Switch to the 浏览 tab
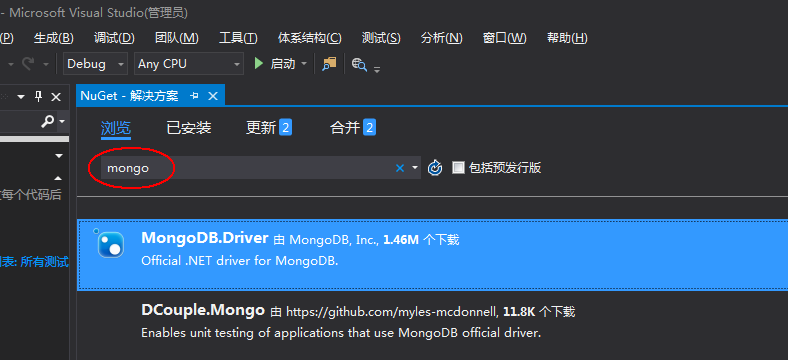The image size is (788, 360). point(116,128)
